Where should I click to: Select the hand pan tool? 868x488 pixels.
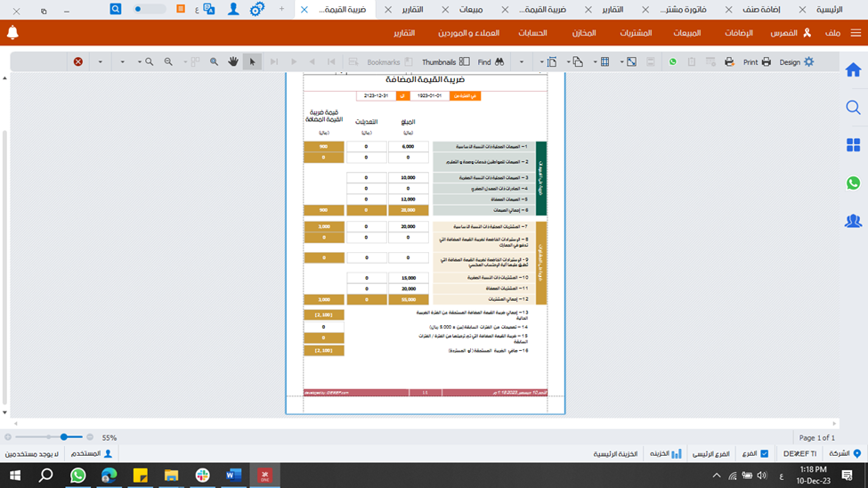pos(233,62)
